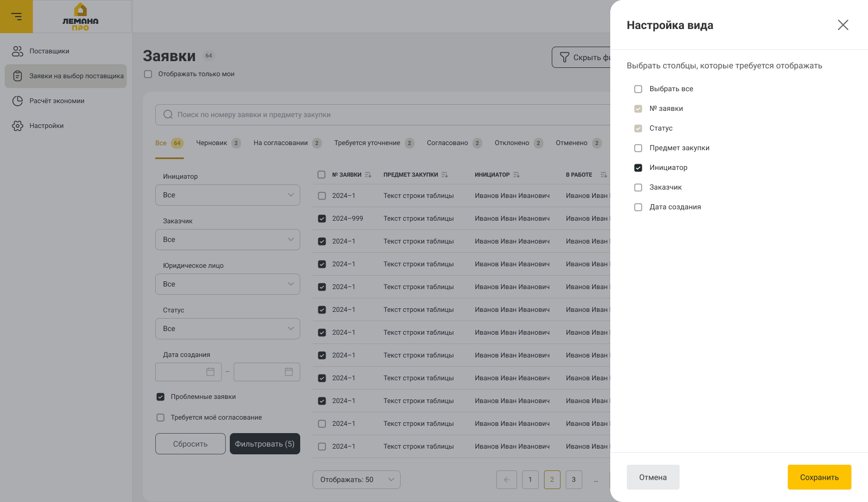The image size is (868, 502).
Task: Click the Отмена button
Action: pyautogui.click(x=653, y=477)
